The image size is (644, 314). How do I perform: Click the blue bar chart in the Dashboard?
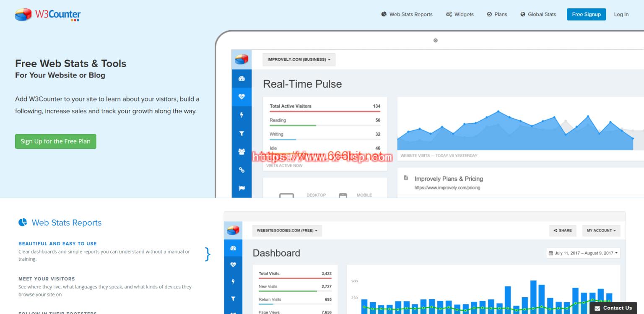486,297
